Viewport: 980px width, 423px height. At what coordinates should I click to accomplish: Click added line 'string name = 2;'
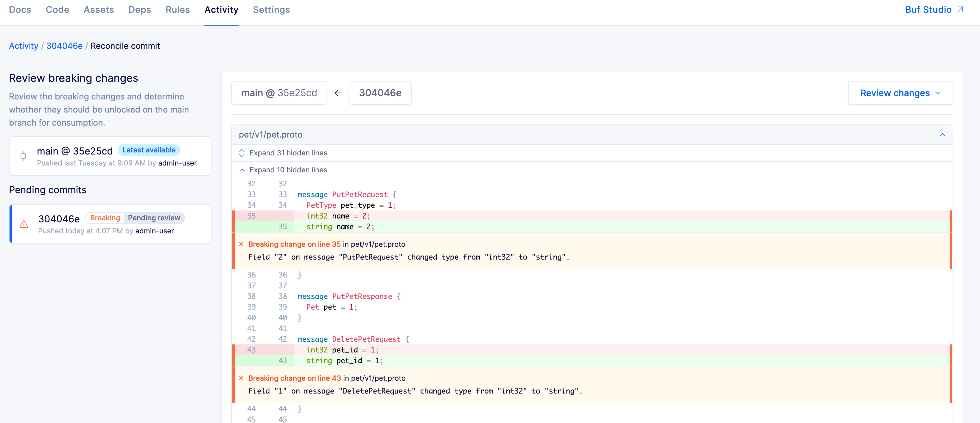(x=592, y=227)
